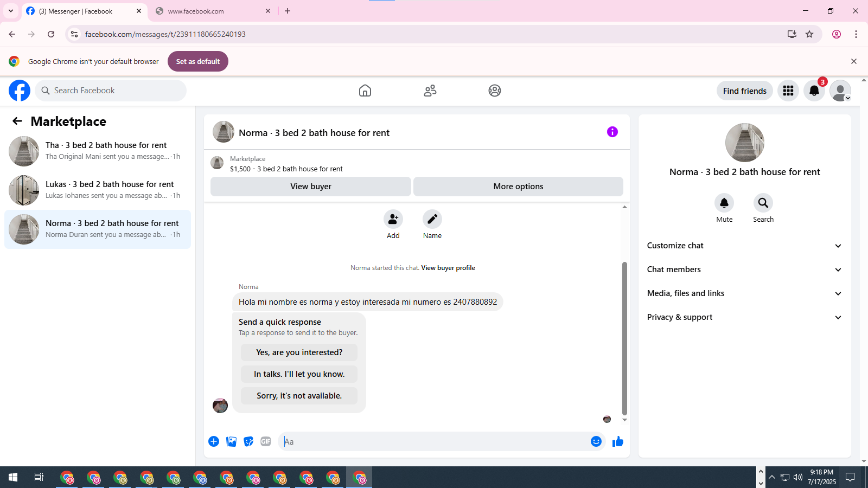This screenshot has height=488, width=868.
Task: Search in conversation using the magnifier icon
Action: (763, 203)
